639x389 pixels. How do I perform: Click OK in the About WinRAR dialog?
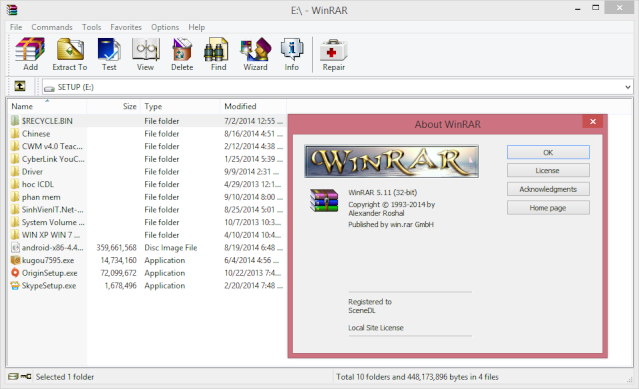[548, 152]
